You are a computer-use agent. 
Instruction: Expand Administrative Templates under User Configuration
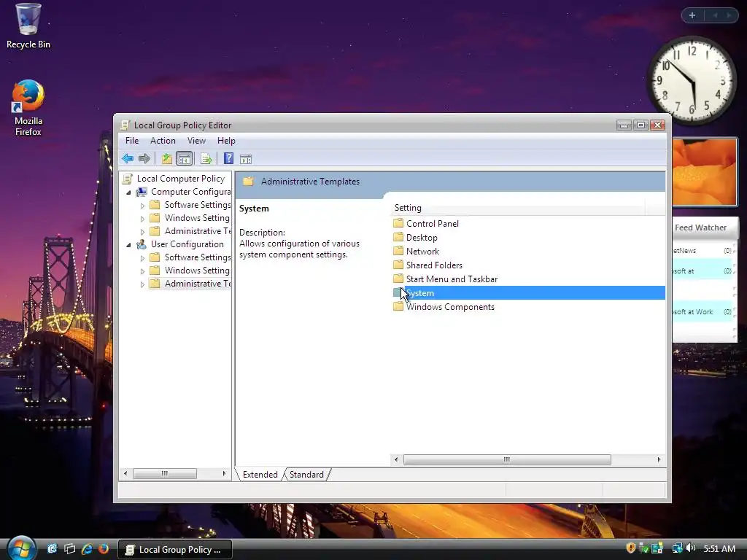tap(142, 284)
